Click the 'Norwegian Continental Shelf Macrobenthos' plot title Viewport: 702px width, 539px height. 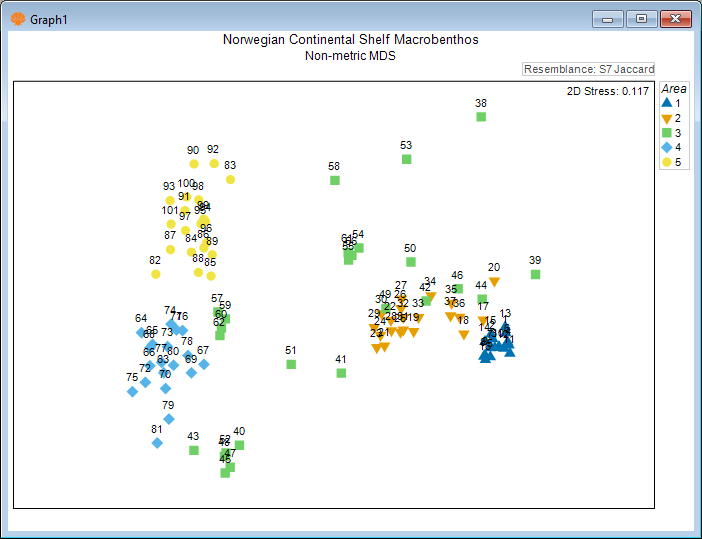pos(350,40)
